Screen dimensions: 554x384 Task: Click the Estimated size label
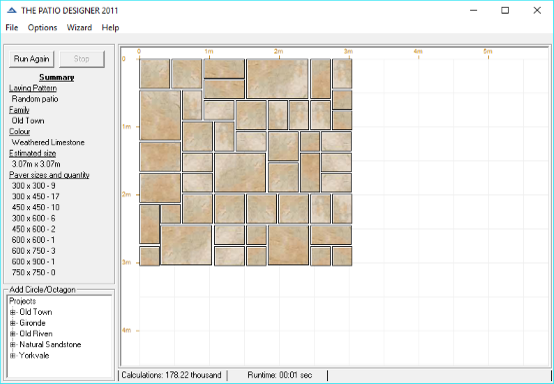pyautogui.click(x=33, y=153)
